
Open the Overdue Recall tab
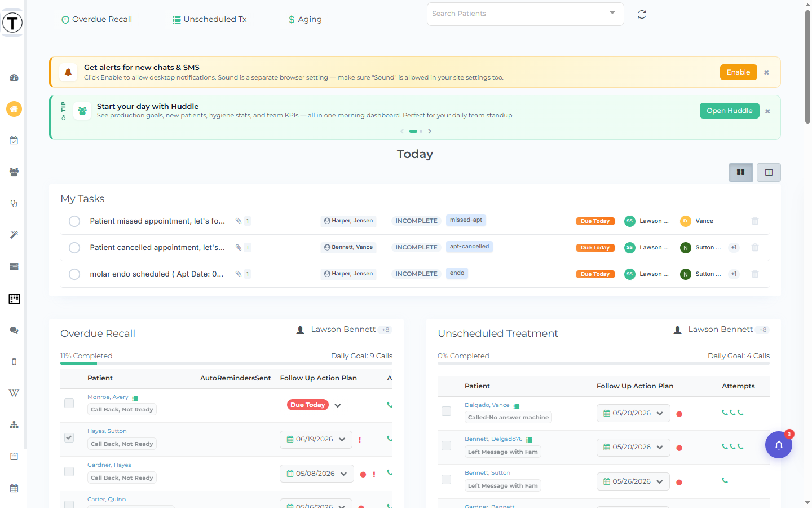tap(96, 19)
